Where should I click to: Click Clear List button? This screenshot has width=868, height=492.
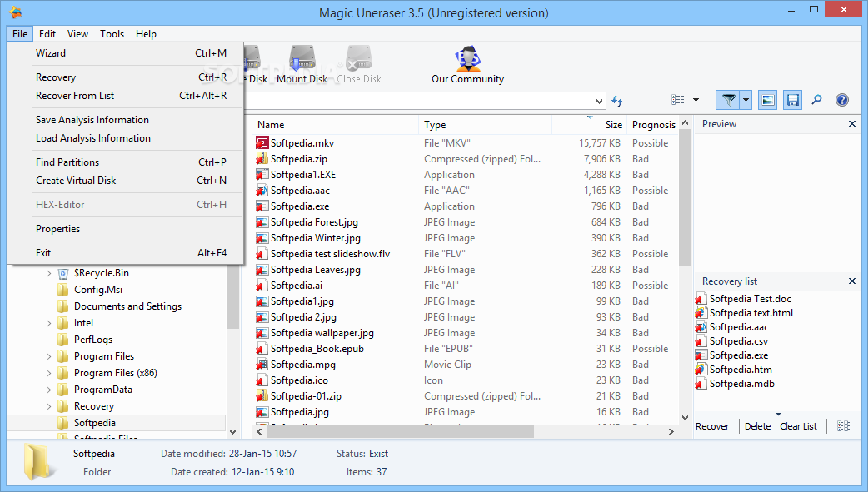[x=798, y=426]
